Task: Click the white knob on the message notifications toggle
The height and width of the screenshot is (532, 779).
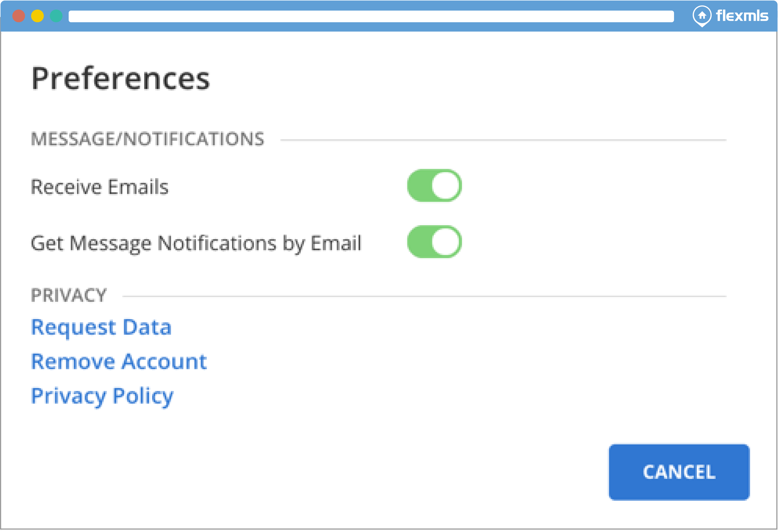Action: tap(446, 242)
